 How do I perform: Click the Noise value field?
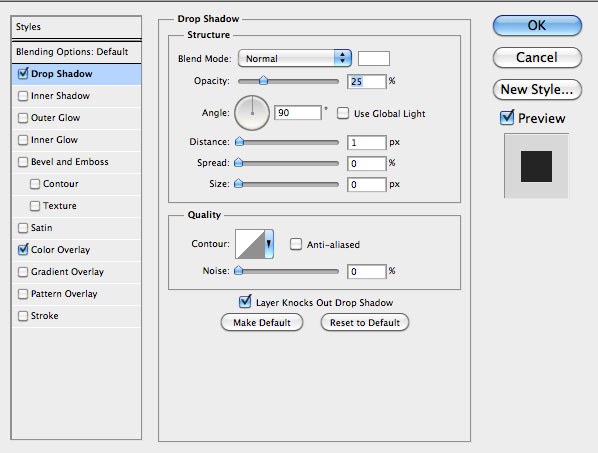[x=367, y=271]
